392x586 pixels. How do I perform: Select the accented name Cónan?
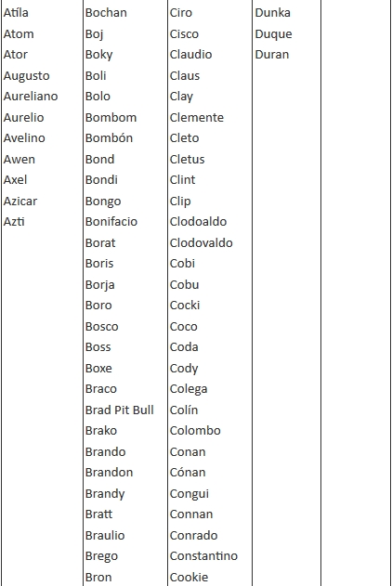click(x=188, y=473)
